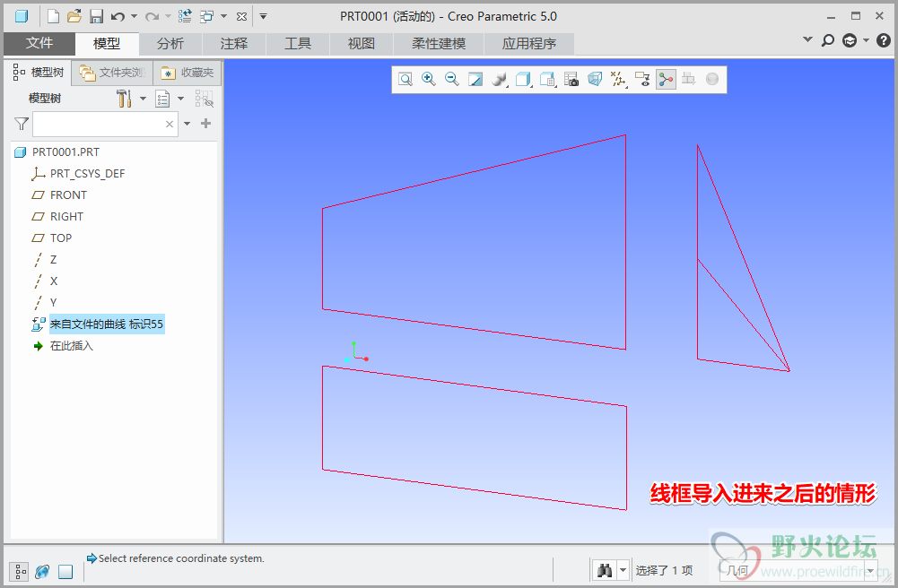Viewport: 898px width, 588px height.
Task: Click the model tree search input field
Action: [99, 125]
